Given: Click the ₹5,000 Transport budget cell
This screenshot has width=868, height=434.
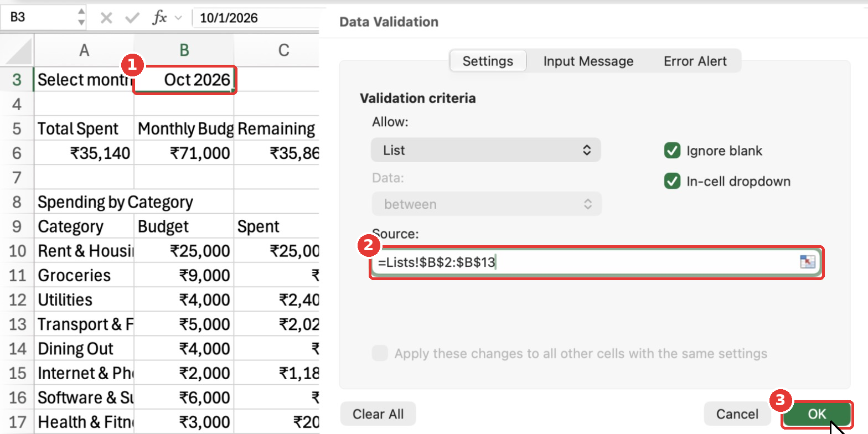Looking at the screenshot, I should tap(184, 324).
